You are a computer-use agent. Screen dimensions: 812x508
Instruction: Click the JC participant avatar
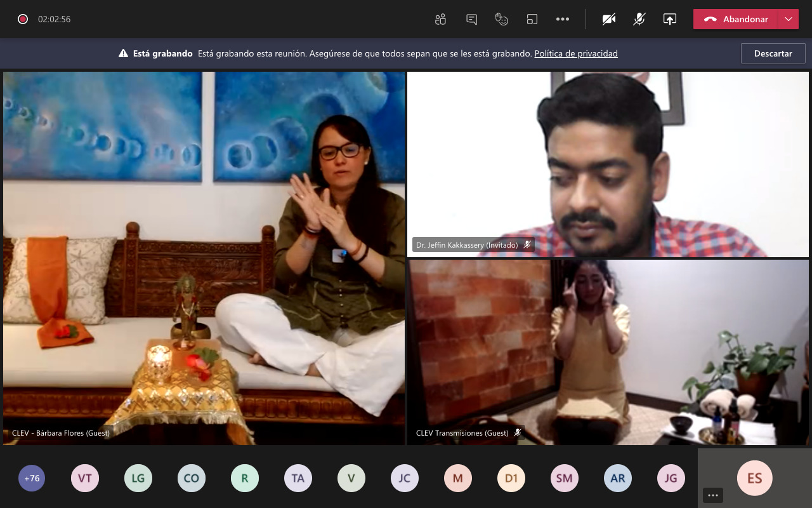click(405, 478)
